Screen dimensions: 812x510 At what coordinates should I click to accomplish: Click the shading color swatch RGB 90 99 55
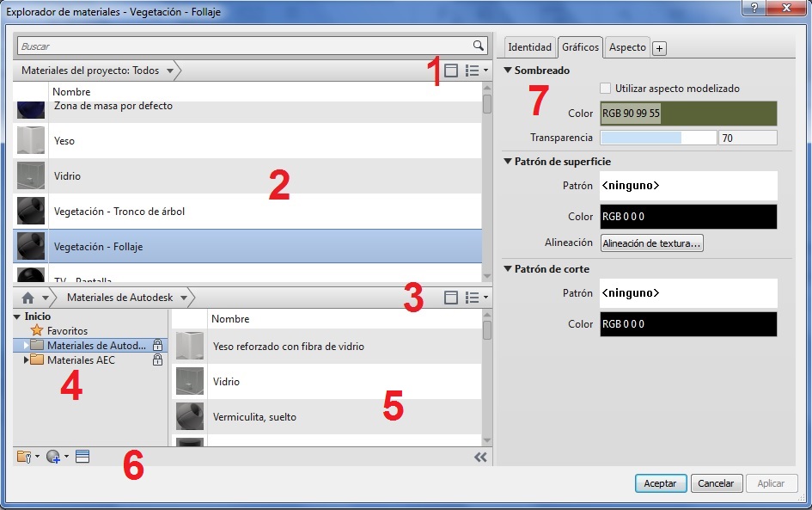tap(687, 114)
